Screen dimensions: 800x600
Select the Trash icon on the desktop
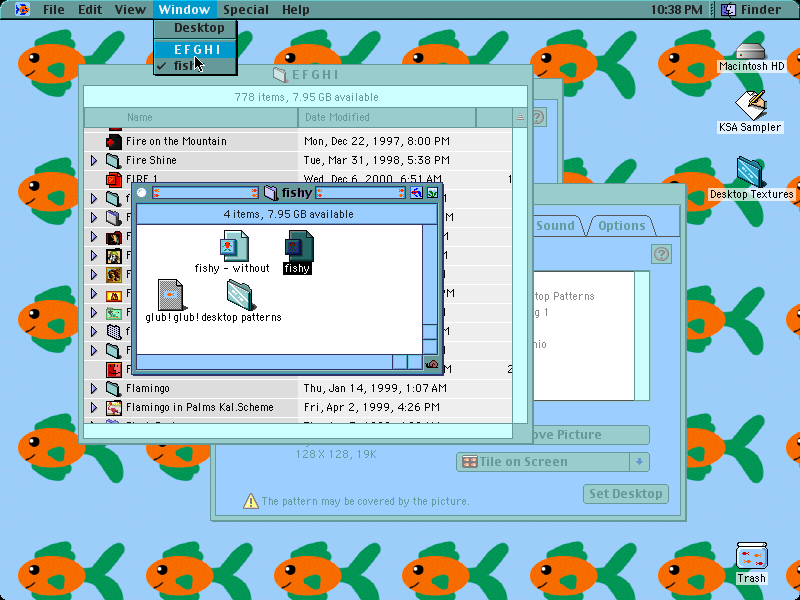[752, 556]
